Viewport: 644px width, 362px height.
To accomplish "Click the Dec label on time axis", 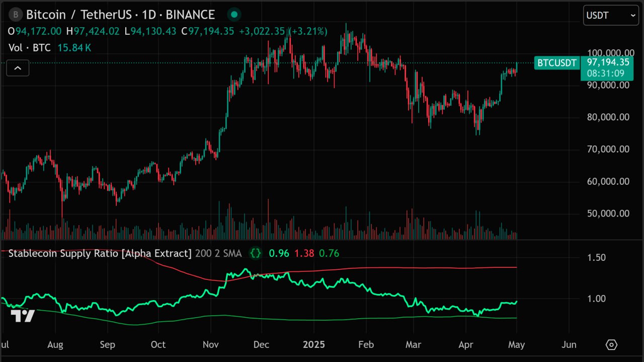I will [x=261, y=345].
